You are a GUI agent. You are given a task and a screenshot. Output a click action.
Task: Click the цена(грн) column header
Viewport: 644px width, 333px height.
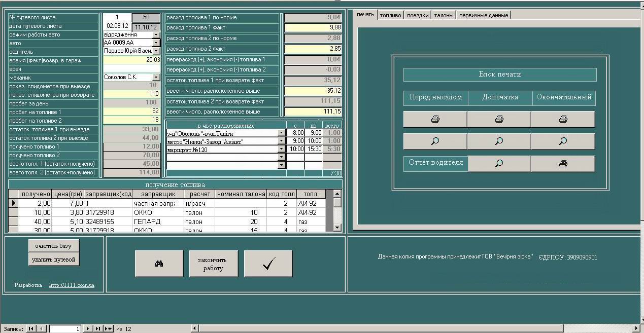pyautogui.click(x=67, y=194)
